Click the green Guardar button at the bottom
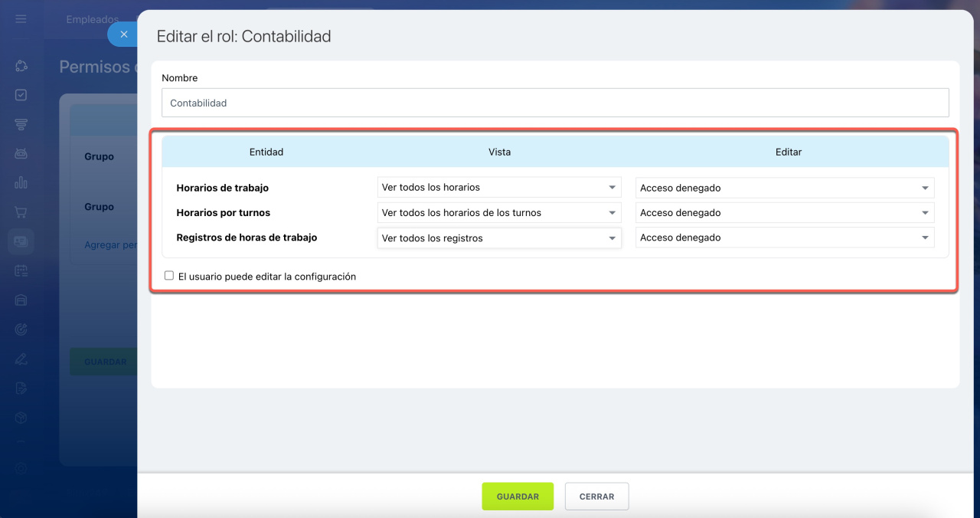 click(518, 497)
